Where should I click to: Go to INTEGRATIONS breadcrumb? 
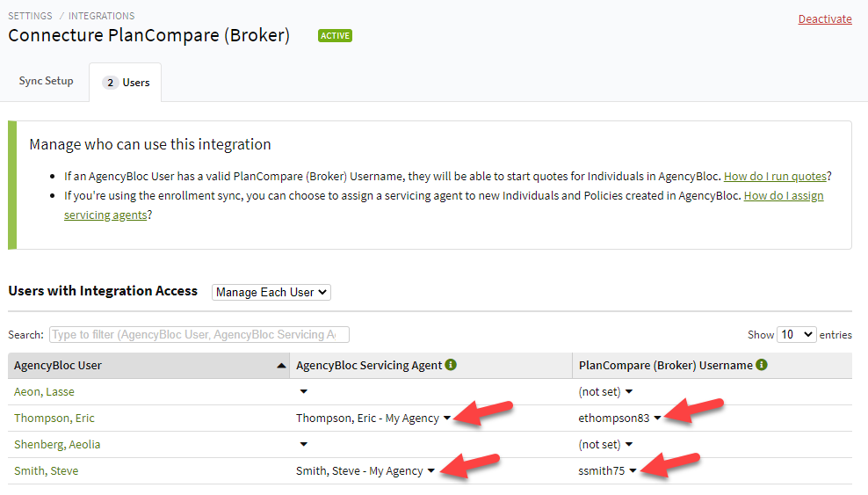pos(101,16)
